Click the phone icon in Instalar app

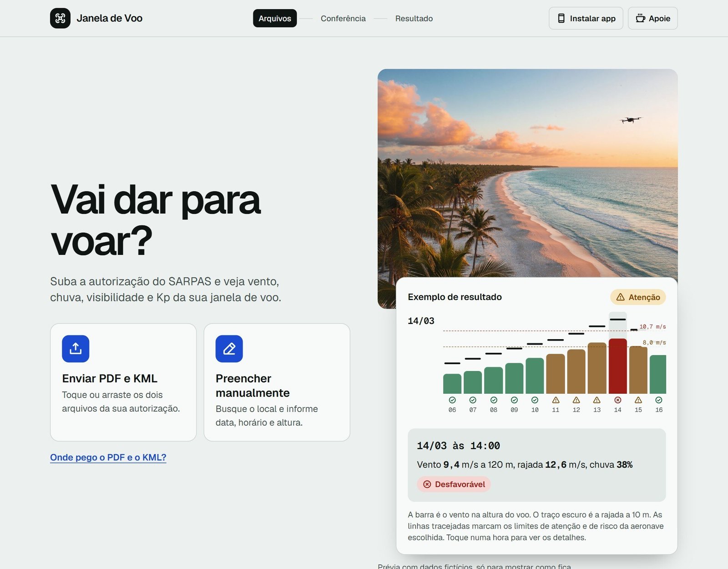click(561, 18)
